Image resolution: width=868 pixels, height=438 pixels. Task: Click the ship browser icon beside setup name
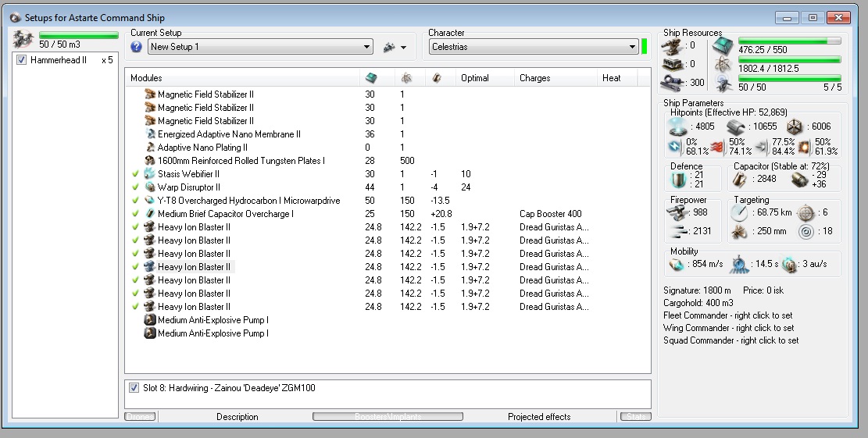coord(389,48)
